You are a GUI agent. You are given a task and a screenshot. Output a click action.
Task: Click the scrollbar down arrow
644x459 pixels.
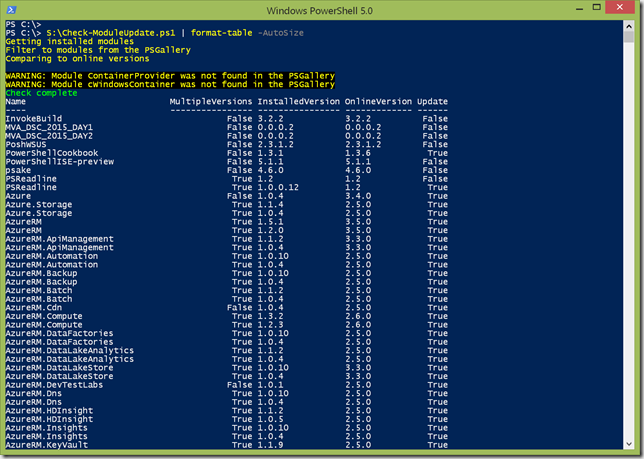pos(629,444)
